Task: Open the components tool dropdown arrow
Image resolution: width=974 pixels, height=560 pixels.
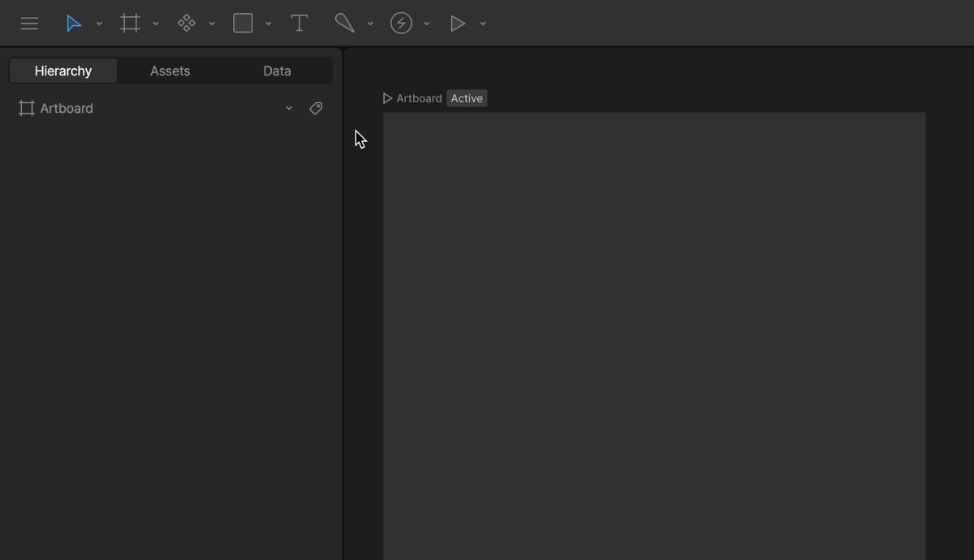Action: (x=212, y=24)
